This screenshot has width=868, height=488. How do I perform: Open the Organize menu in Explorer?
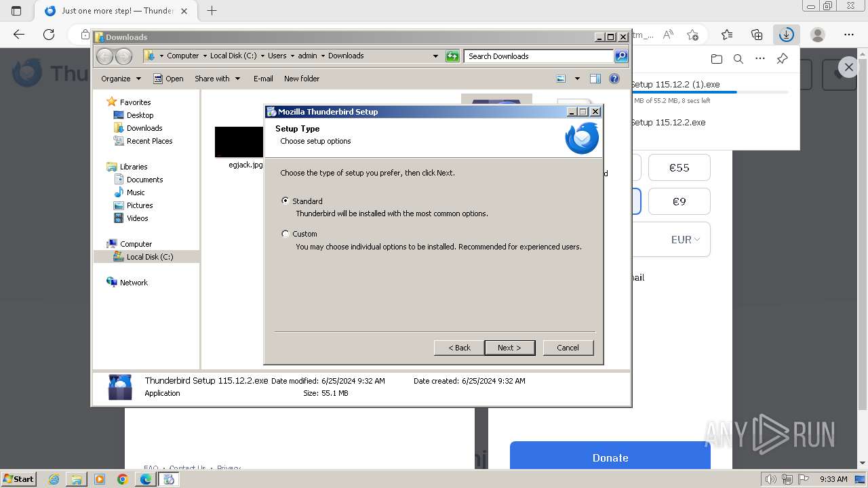point(121,79)
